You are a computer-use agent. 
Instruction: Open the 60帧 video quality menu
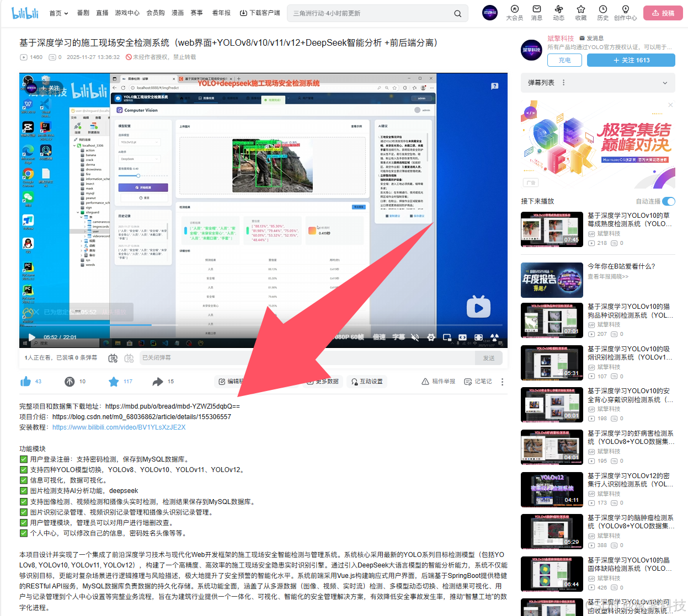(x=350, y=337)
